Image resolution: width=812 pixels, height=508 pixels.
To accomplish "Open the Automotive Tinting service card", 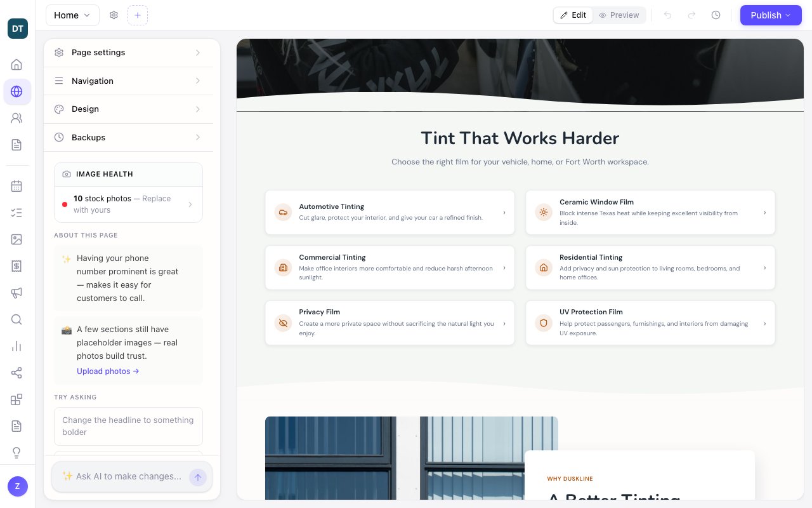I will pyautogui.click(x=390, y=213).
